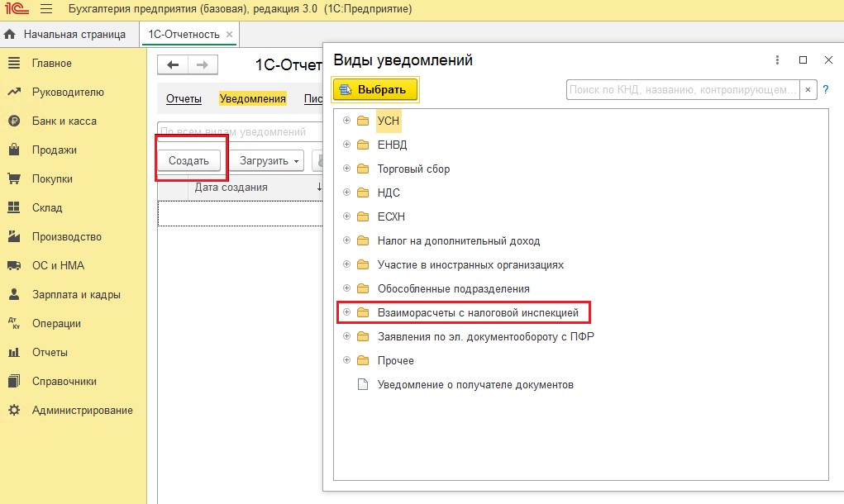Go forward with the right arrow
Viewport: 844px width, 504px height.
pos(203,65)
